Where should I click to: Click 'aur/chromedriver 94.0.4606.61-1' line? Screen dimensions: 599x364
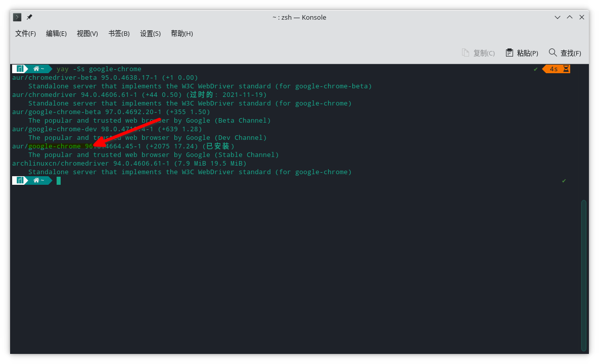click(x=140, y=94)
